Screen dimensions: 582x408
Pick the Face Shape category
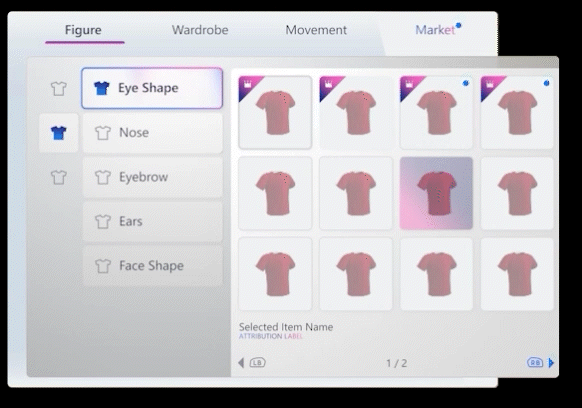153,266
